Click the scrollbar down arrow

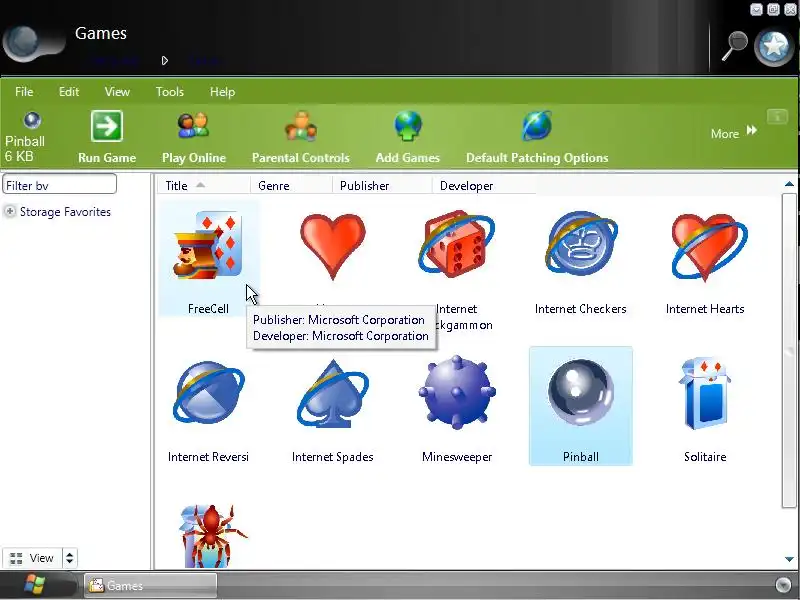[789, 559]
